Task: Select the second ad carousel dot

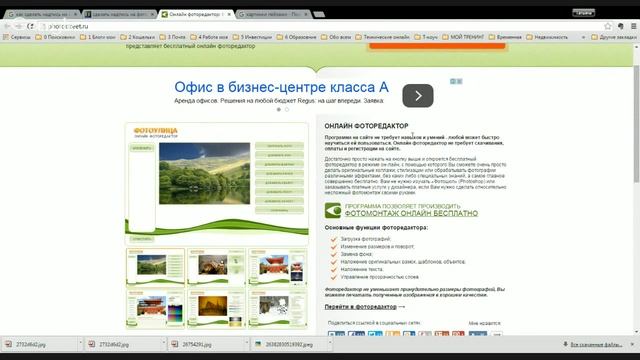Action: click(x=287, y=109)
